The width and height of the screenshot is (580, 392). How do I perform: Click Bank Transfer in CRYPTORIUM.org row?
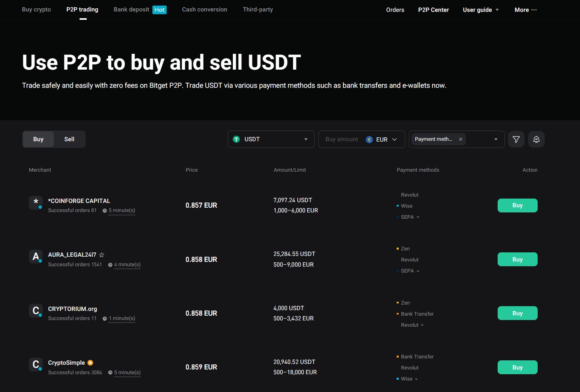click(x=417, y=314)
